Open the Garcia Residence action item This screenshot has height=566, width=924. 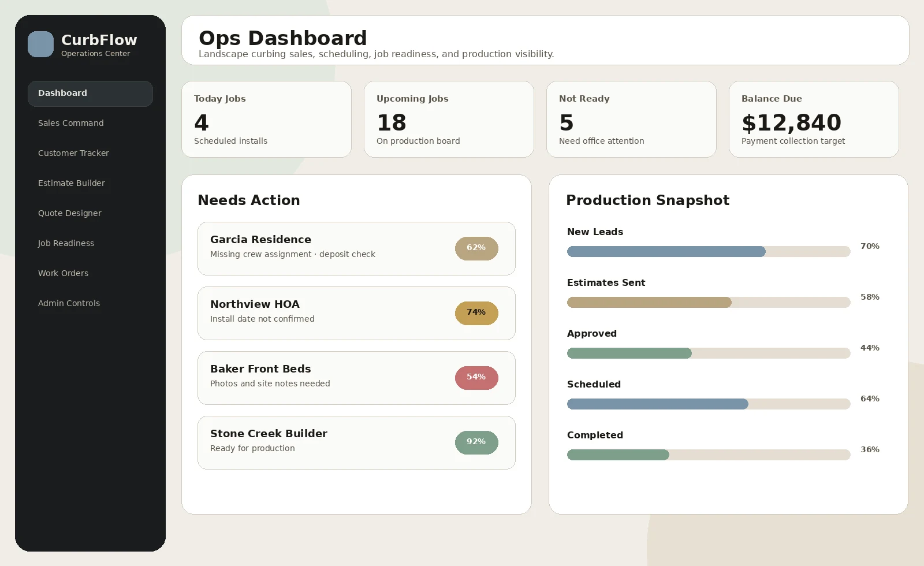click(x=356, y=248)
